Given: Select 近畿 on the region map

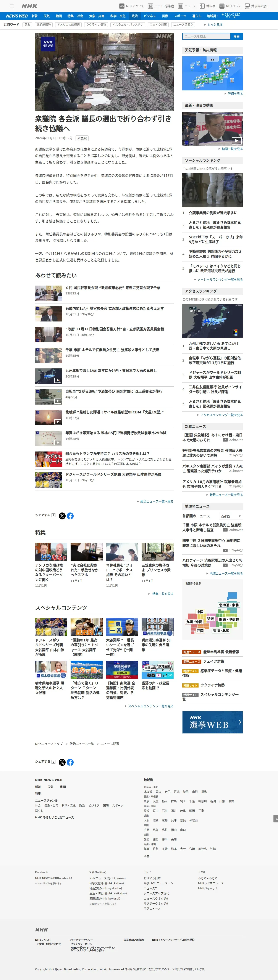Looking at the screenshot, I should click(211, 619).
